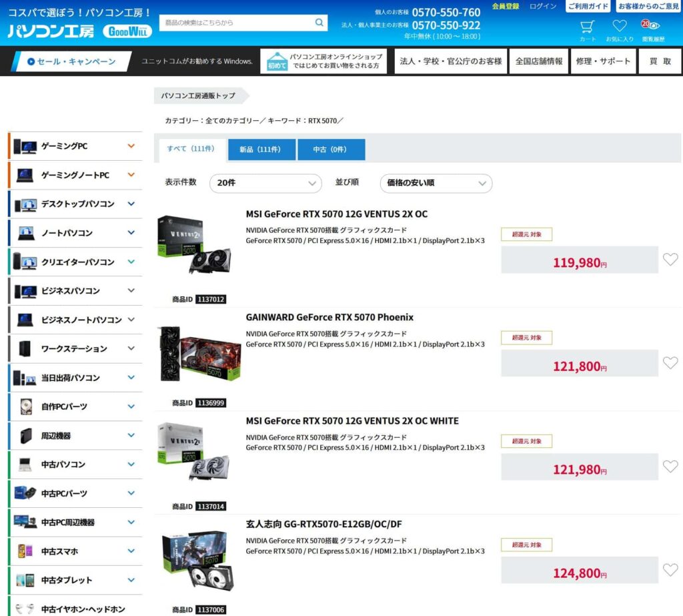
Task: Click the 中古タブレット icon
Action: point(25,580)
